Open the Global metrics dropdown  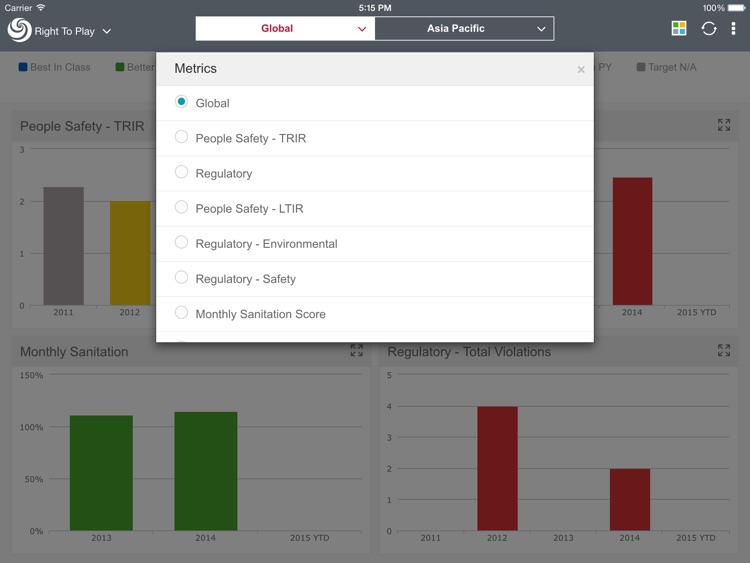[x=285, y=29]
